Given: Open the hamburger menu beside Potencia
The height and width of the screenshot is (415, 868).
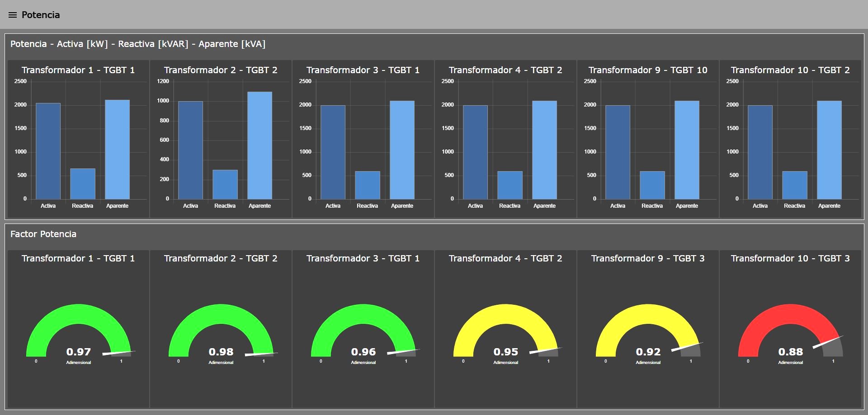Looking at the screenshot, I should [13, 15].
